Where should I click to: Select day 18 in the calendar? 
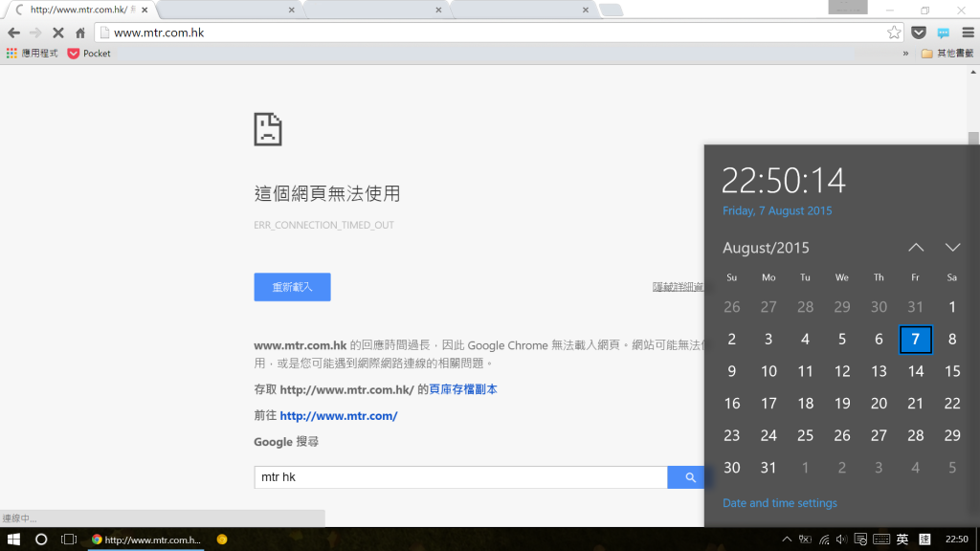coord(805,404)
